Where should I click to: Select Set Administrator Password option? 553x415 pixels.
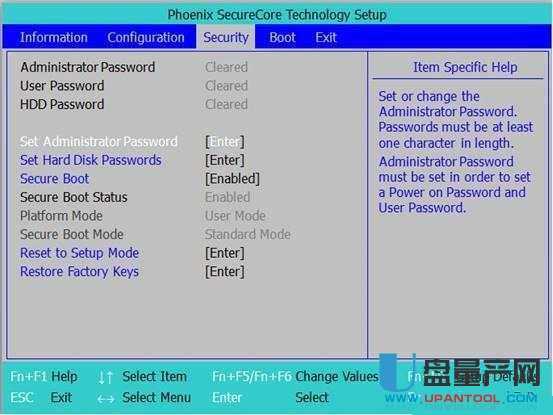pos(99,141)
